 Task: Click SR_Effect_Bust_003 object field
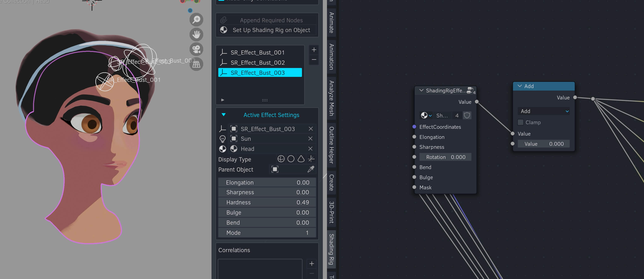point(272,129)
